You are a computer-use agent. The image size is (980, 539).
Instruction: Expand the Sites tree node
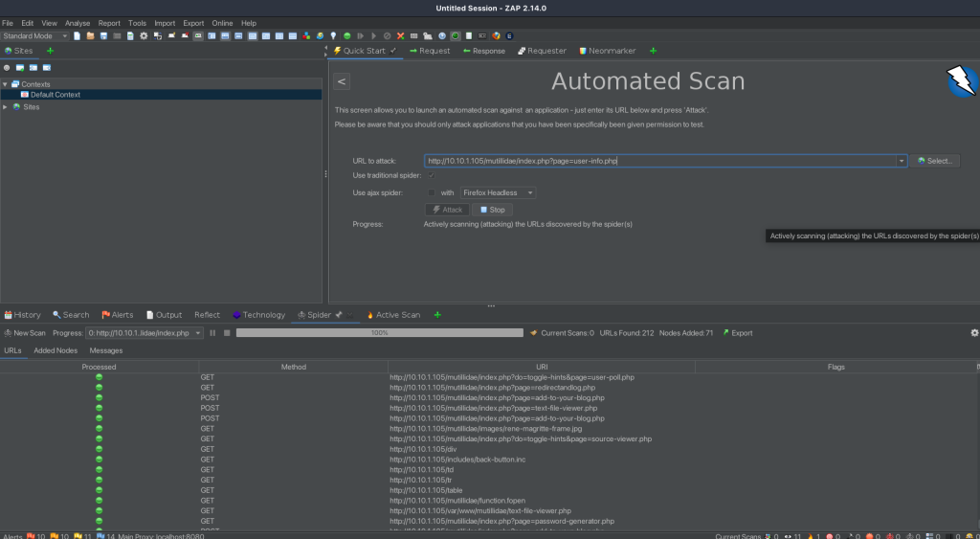point(6,107)
